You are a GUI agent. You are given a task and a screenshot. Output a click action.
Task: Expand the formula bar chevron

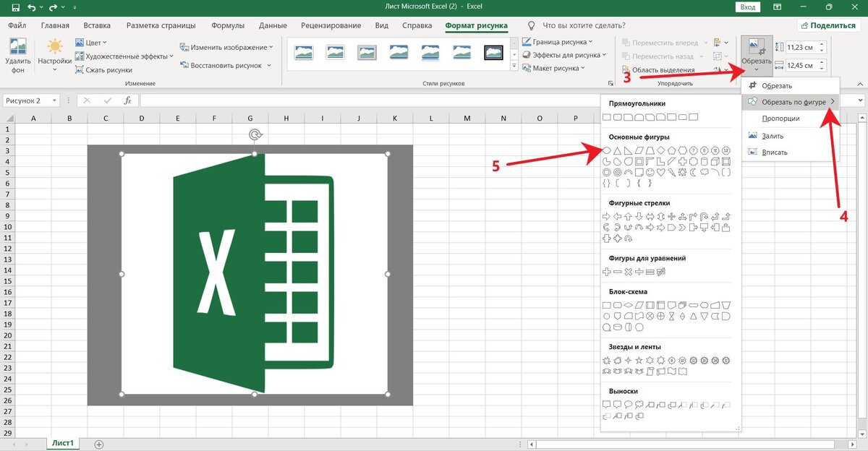point(861,100)
